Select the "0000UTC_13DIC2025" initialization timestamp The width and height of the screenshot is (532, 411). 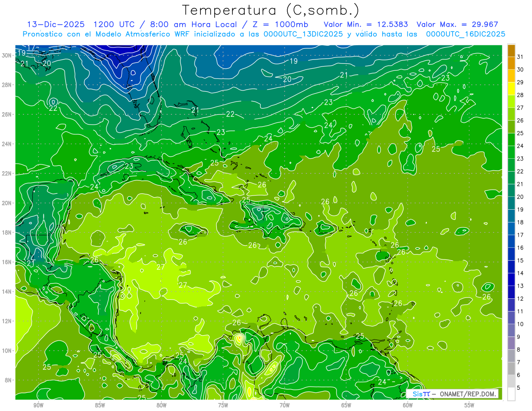tap(303, 34)
